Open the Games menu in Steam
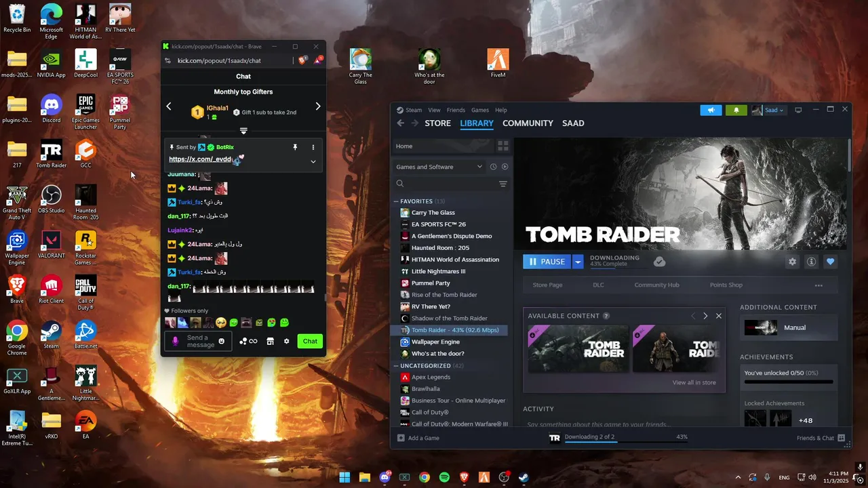Viewport: 868px width, 488px height. (480, 110)
